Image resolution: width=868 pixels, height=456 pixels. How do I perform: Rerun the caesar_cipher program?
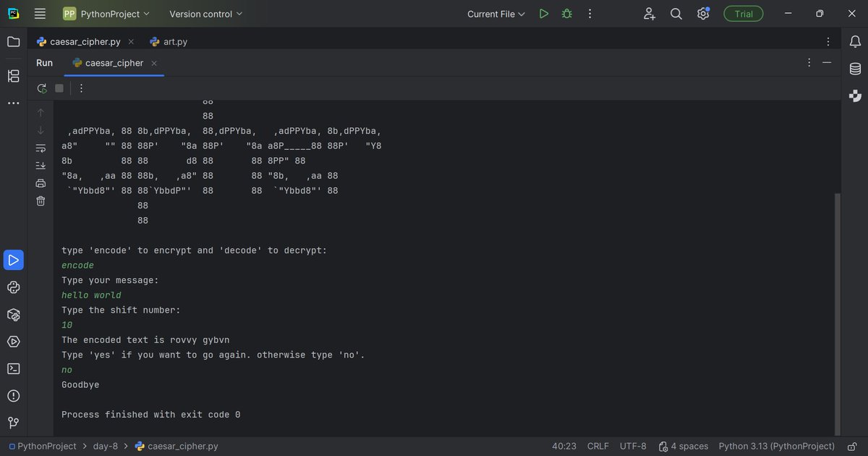click(41, 88)
